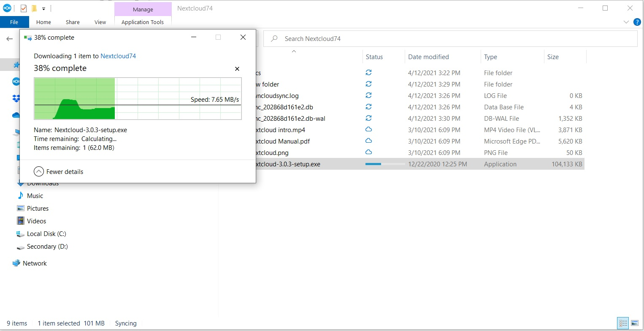Click the progress bar of Nextcloud-3.0.3-setup.exe
The height and width of the screenshot is (331, 644).
[x=385, y=164]
